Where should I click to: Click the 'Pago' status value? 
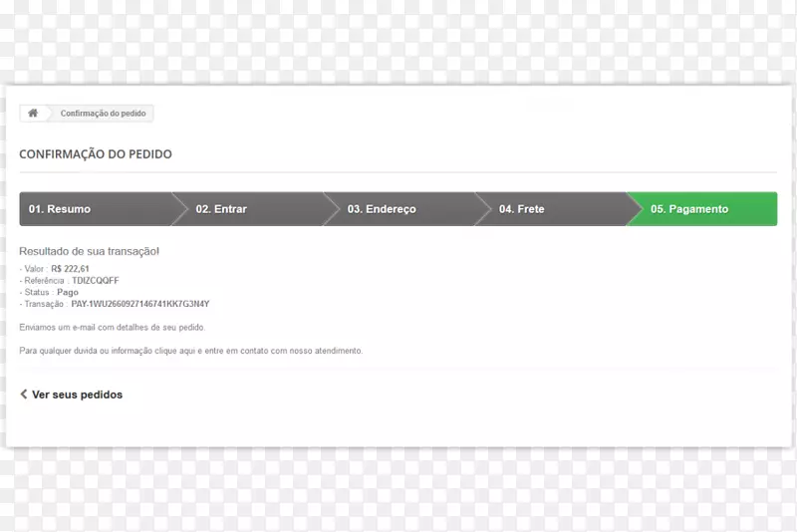(x=68, y=293)
